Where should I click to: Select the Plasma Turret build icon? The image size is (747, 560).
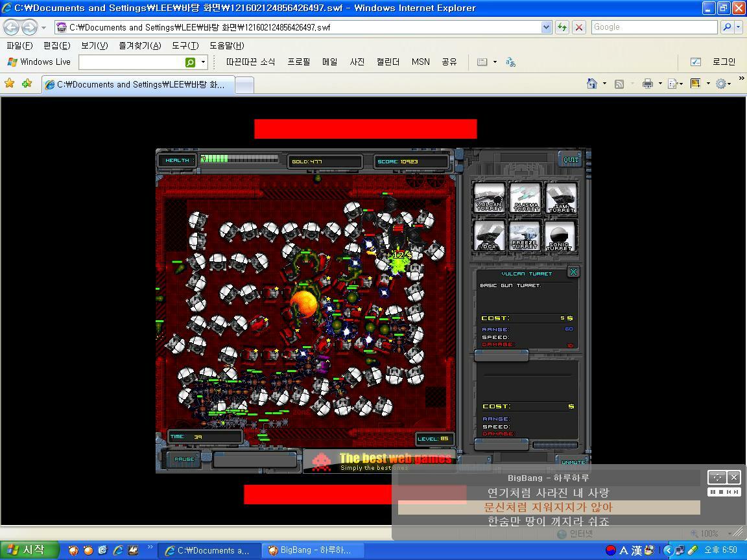pyautogui.click(x=525, y=198)
